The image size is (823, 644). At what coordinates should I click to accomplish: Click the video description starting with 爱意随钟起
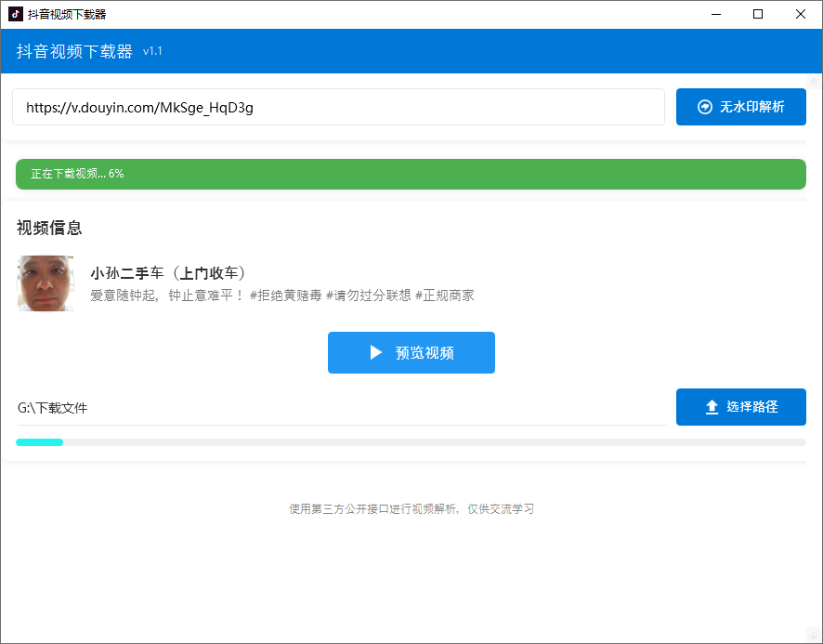(x=282, y=296)
